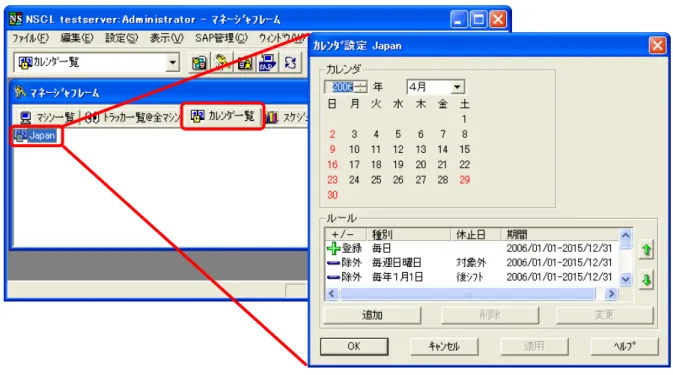Screen dimensions: 673x375
Task: Increase the year with the up spinner arrow
Action: [361, 84]
